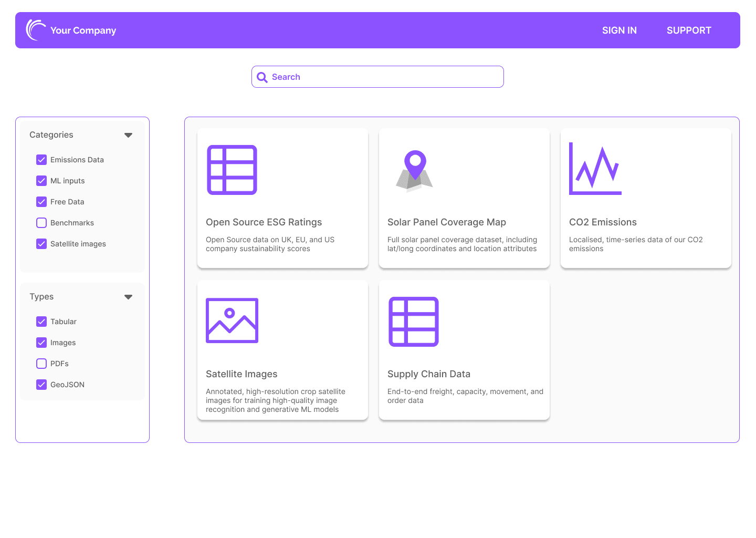Screen dimensions: 756x538
Task: Uncheck the Tabular type filter
Action: [x=41, y=322]
